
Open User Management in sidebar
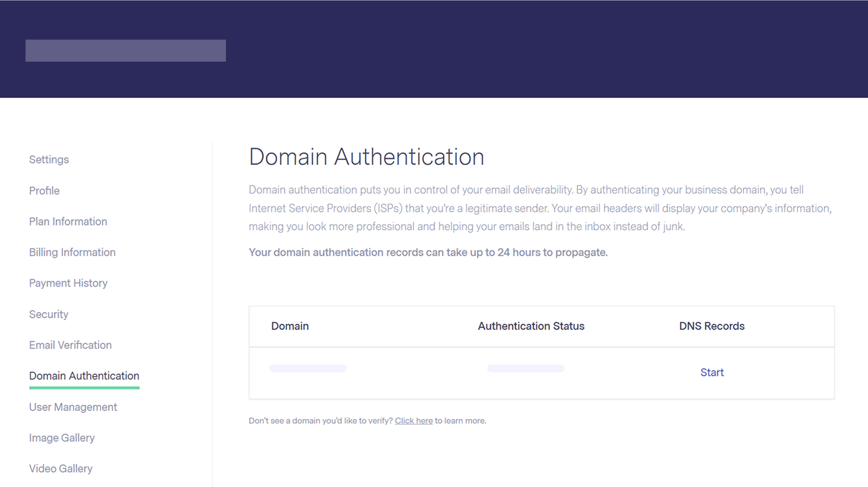(73, 407)
